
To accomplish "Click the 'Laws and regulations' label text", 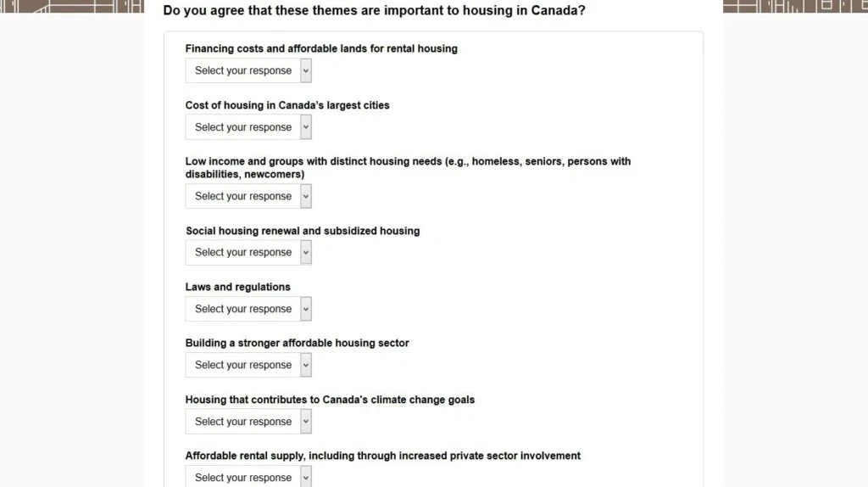I will click(238, 287).
